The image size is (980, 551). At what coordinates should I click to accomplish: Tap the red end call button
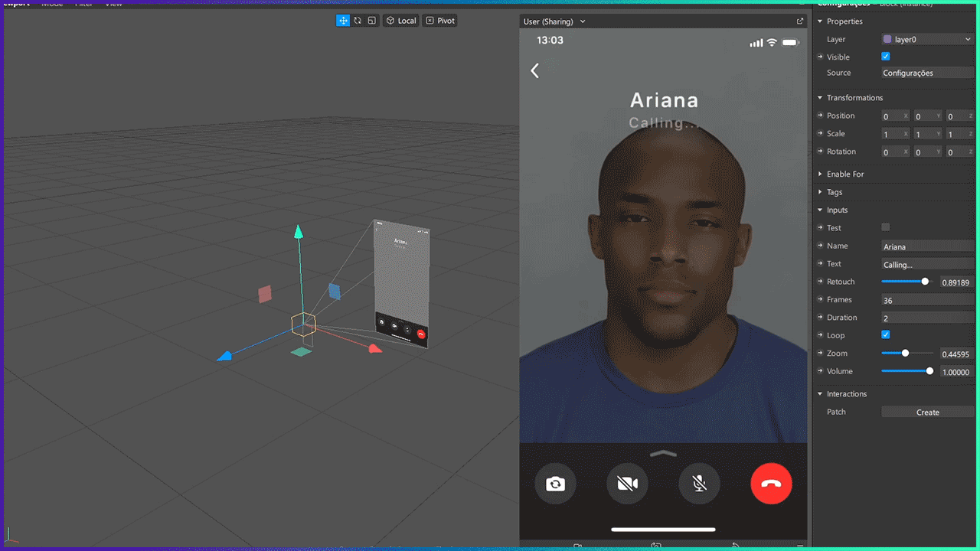(771, 484)
